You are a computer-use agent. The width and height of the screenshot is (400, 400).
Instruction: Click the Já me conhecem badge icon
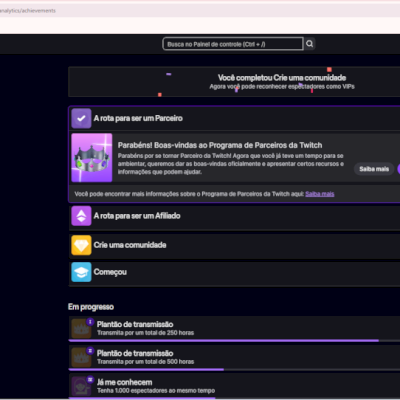click(81, 386)
